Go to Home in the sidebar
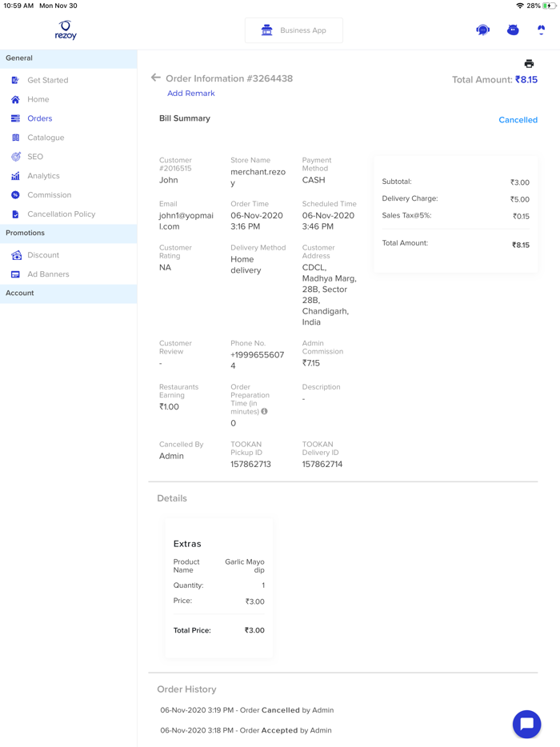Viewport: 560px width, 747px height. tap(38, 99)
